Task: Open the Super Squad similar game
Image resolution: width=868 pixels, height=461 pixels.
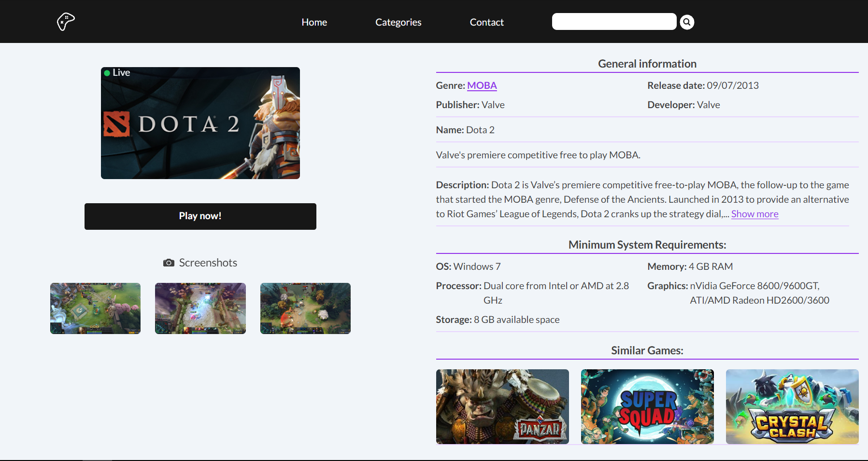Action: tap(647, 406)
